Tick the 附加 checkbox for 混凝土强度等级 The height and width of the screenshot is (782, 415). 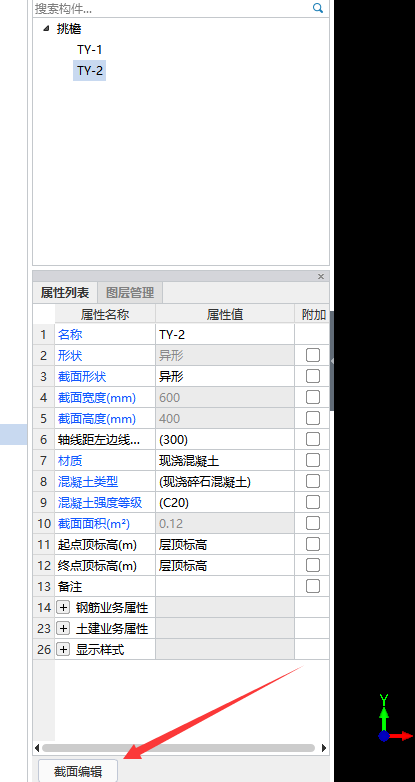click(x=313, y=502)
